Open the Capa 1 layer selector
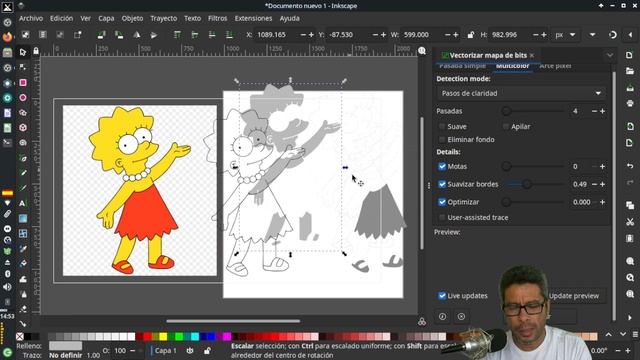The height and width of the screenshot is (360, 640). click(164, 351)
